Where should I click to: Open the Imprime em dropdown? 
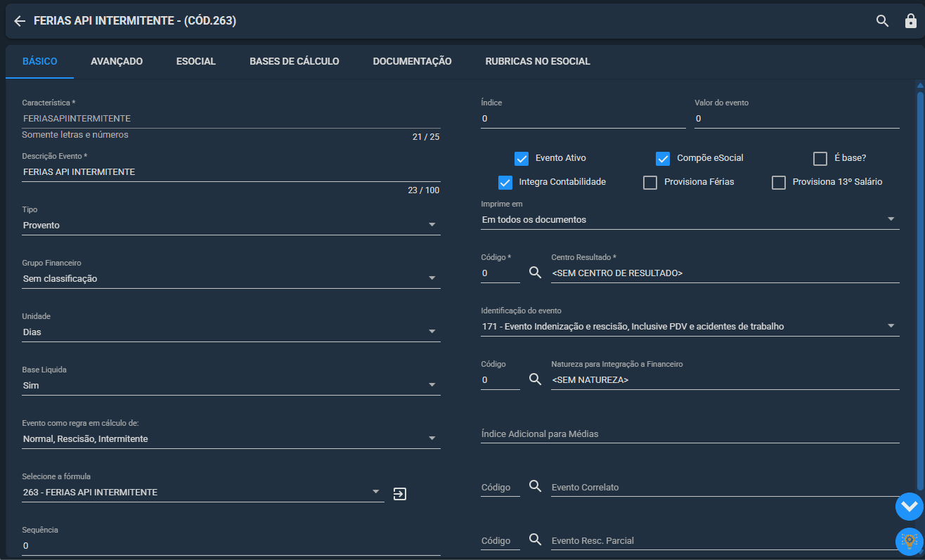click(690, 220)
